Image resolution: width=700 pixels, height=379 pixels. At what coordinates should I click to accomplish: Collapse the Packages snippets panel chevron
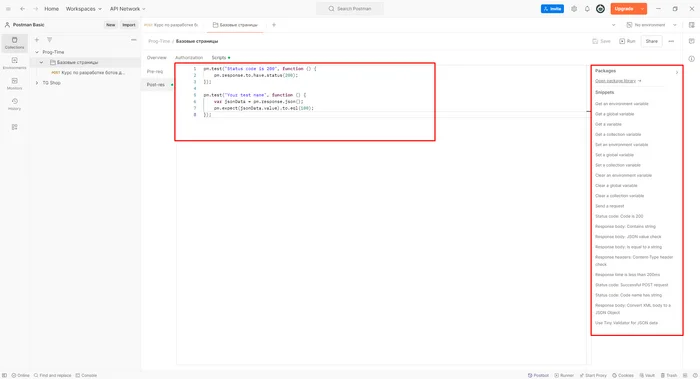677,72
